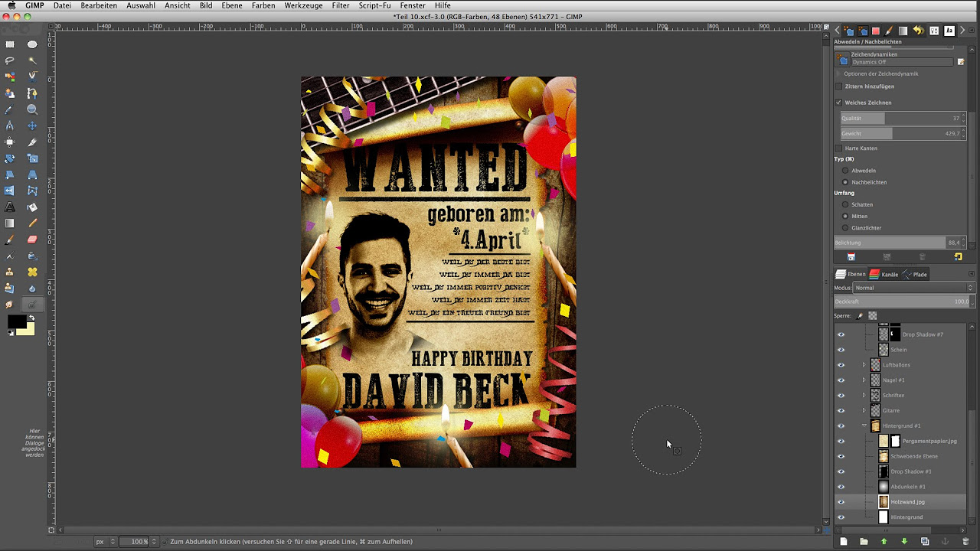Screen dimensions: 980x551
Task: Select the Select by Color tool
Action: coord(10,77)
